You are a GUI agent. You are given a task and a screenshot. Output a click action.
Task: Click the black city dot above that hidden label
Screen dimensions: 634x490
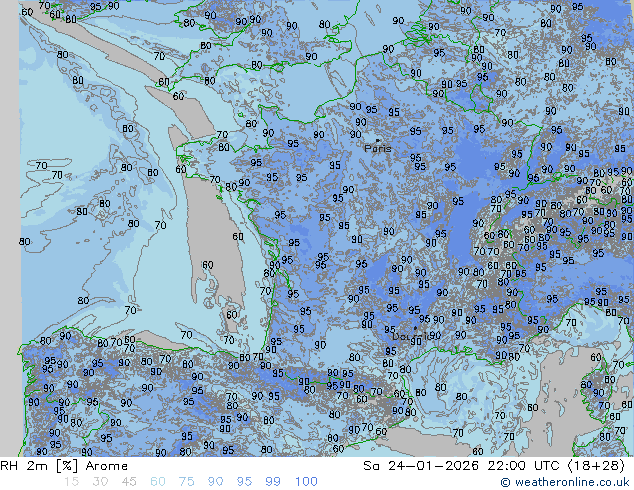(x=415, y=328)
